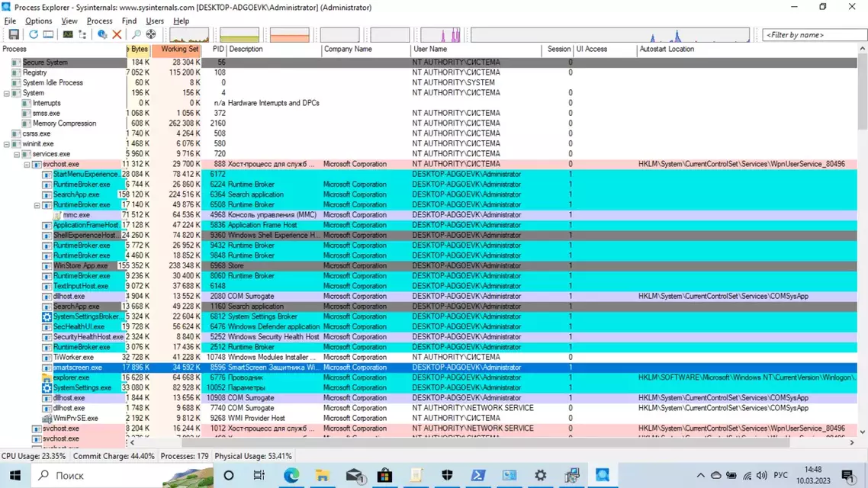Screen dimensions: 868x488
Task: Click the Physical Usage status bar entry
Action: coord(253,456)
